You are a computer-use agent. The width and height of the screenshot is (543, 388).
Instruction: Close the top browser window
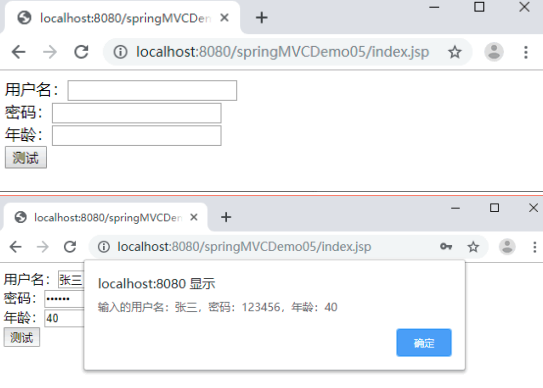point(524,7)
